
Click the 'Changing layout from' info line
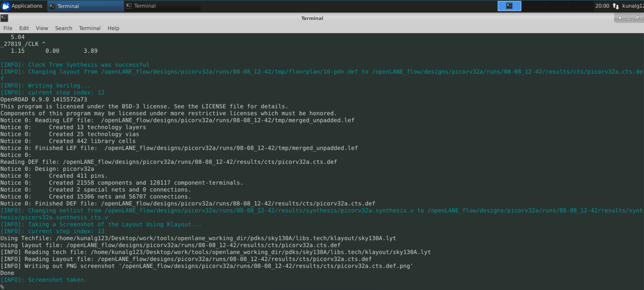321,75
